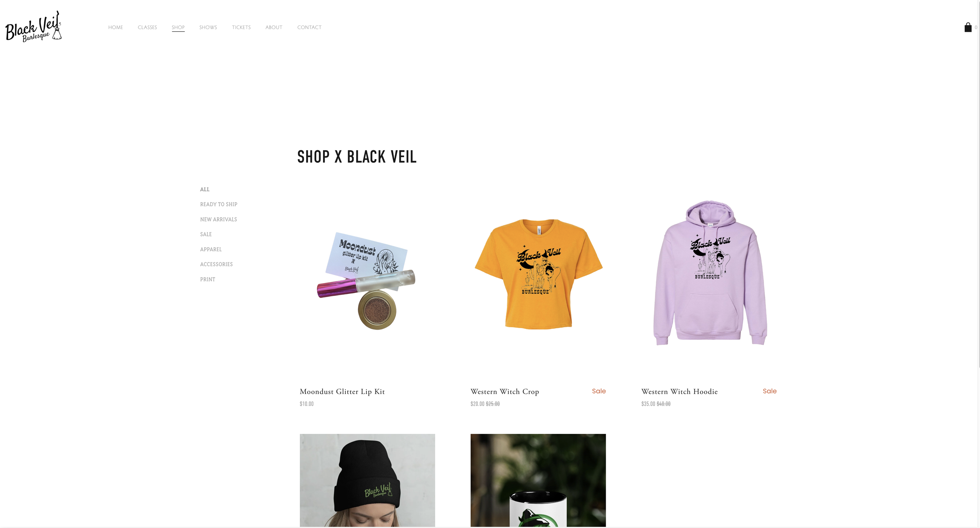
Task: Open the Shows page
Action: point(208,27)
